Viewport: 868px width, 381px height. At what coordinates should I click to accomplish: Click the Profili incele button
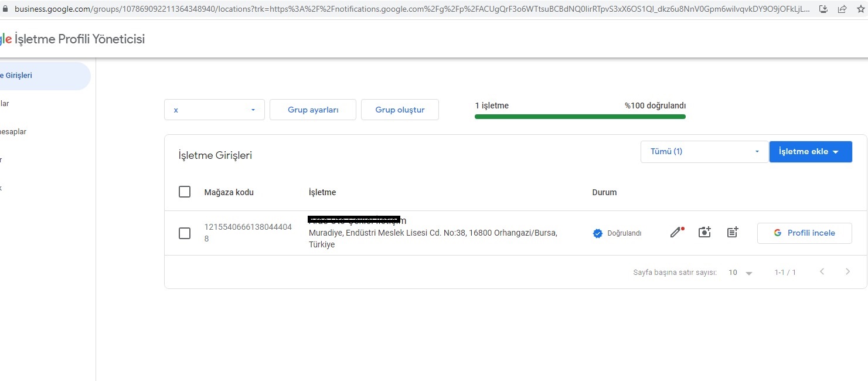[804, 233]
